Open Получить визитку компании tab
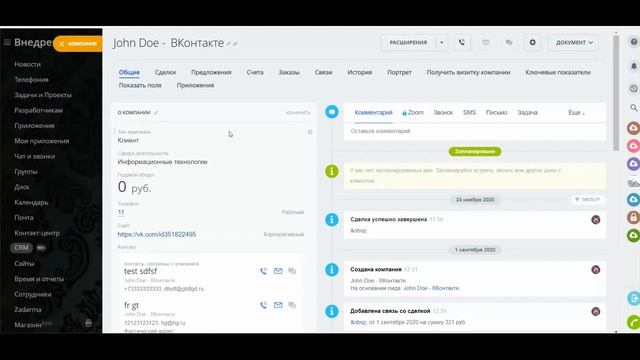Image resolution: width=640 pixels, height=360 pixels. pyautogui.click(x=469, y=72)
